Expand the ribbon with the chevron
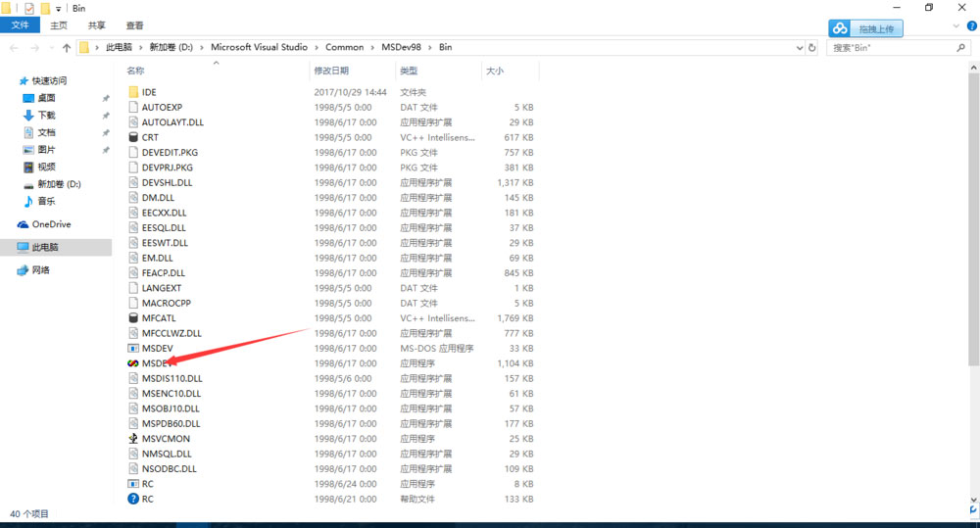980x528 pixels. point(955,25)
